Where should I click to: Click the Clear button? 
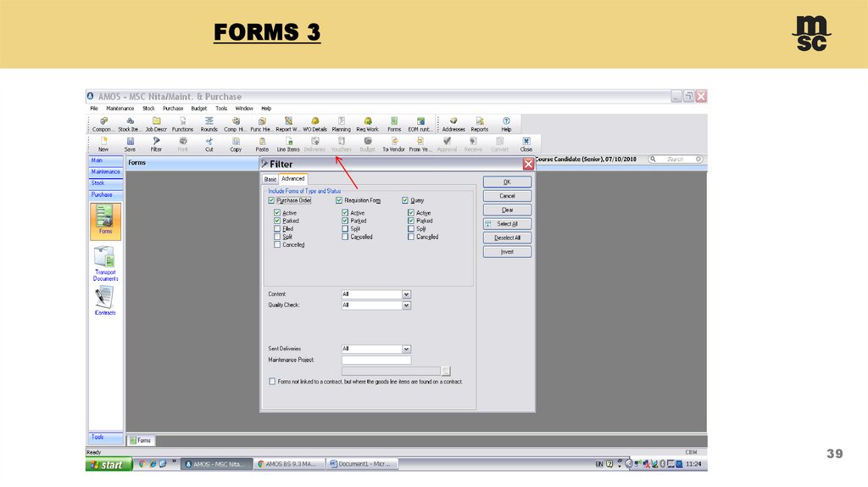[507, 210]
